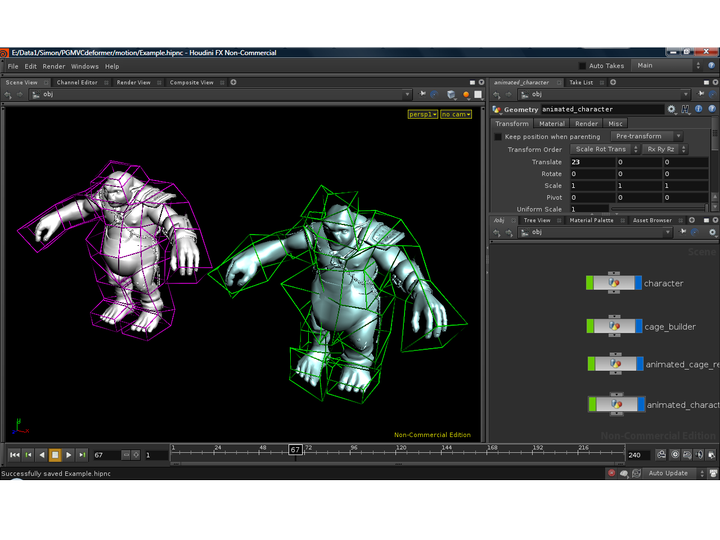This screenshot has width=720, height=540.
Task: Click the gear icon in the Geometry parameter header
Action: pyautogui.click(x=671, y=109)
